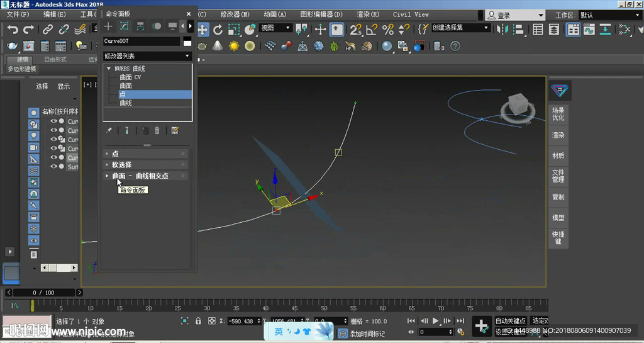Open the 动画(A) menu

(275, 14)
